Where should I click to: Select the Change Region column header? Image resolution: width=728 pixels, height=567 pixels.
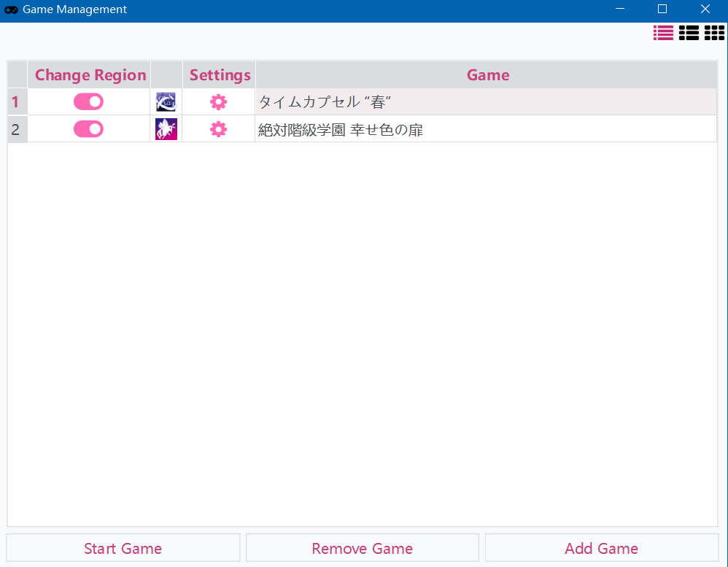coord(89,74)
